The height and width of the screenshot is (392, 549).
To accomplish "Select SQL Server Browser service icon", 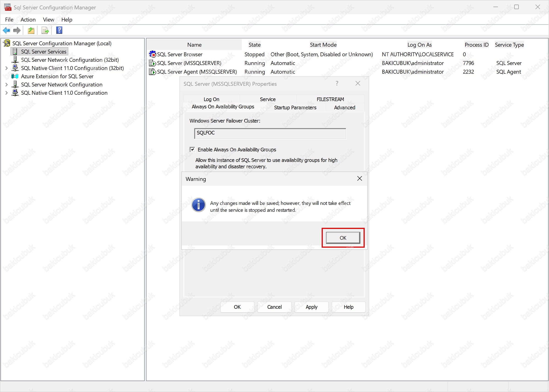I will (x=152, y=54).
